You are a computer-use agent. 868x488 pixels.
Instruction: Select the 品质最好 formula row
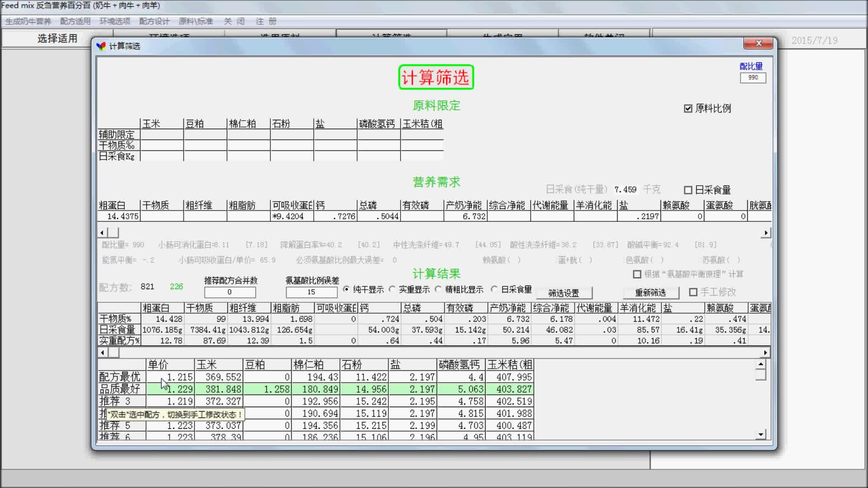(120, 389)
